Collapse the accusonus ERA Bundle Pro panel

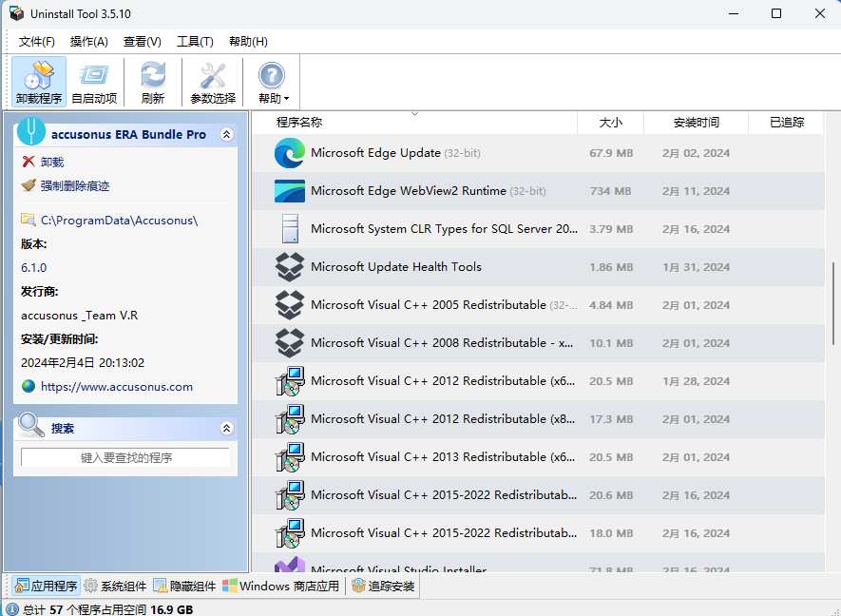click(x=226, y=134)
